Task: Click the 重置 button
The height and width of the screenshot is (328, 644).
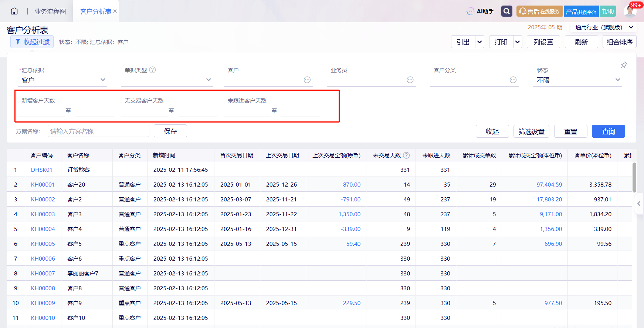Action: [570, 131]
